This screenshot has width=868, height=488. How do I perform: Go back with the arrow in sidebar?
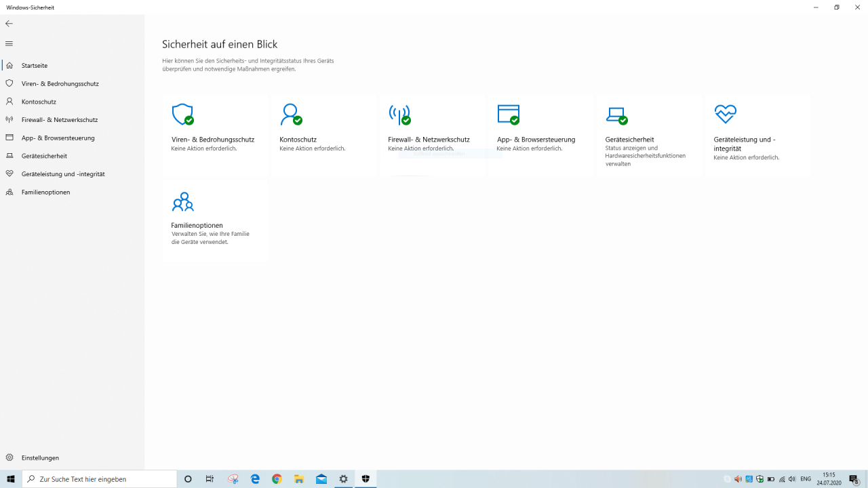click(9, 24)
